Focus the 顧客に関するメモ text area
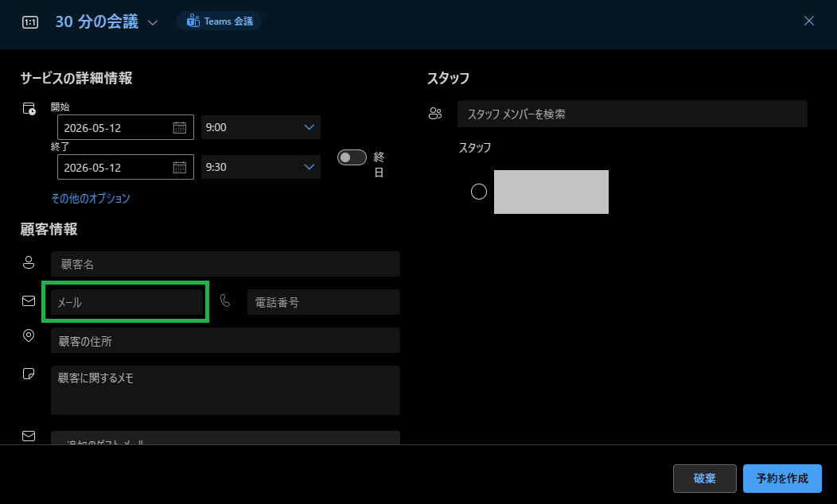Viewport: 837px width, 504px height. point(225,390)
